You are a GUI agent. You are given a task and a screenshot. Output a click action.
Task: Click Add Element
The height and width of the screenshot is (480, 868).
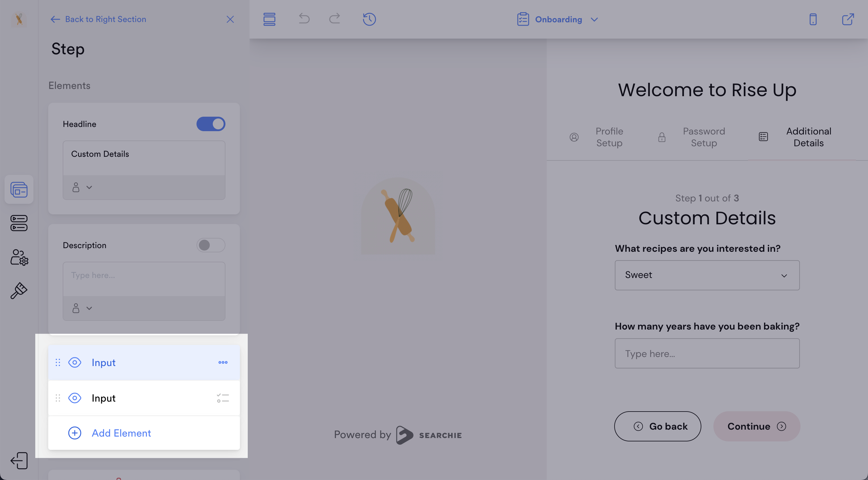[x=121, y=433]
